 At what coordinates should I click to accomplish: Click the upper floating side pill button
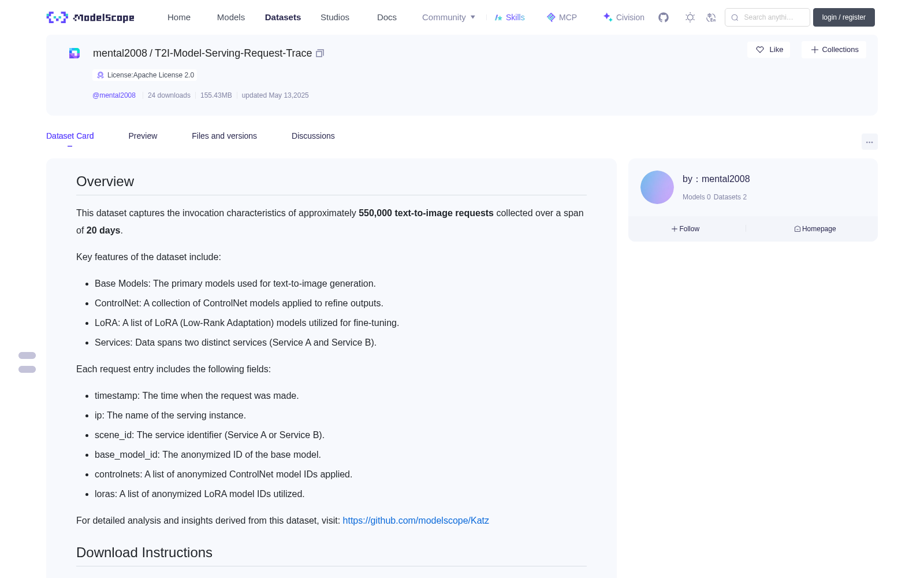pyautogui.click(x=27, y=355)
